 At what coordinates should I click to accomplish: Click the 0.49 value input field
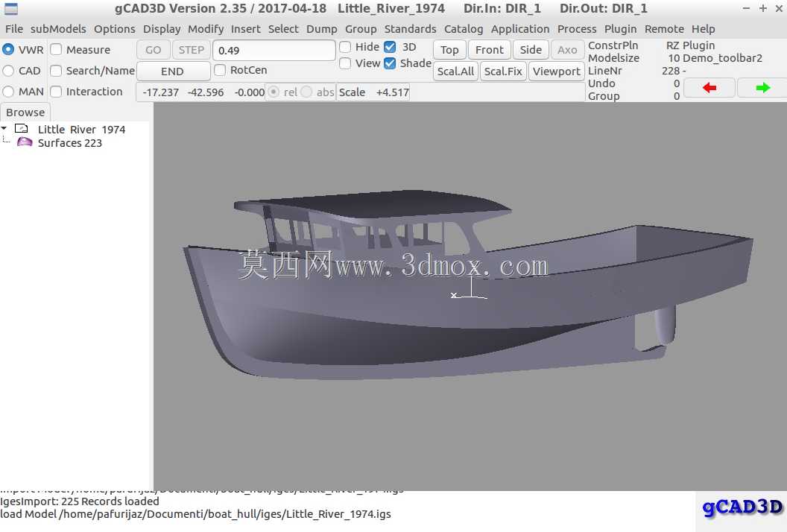(x=274, y=50)
